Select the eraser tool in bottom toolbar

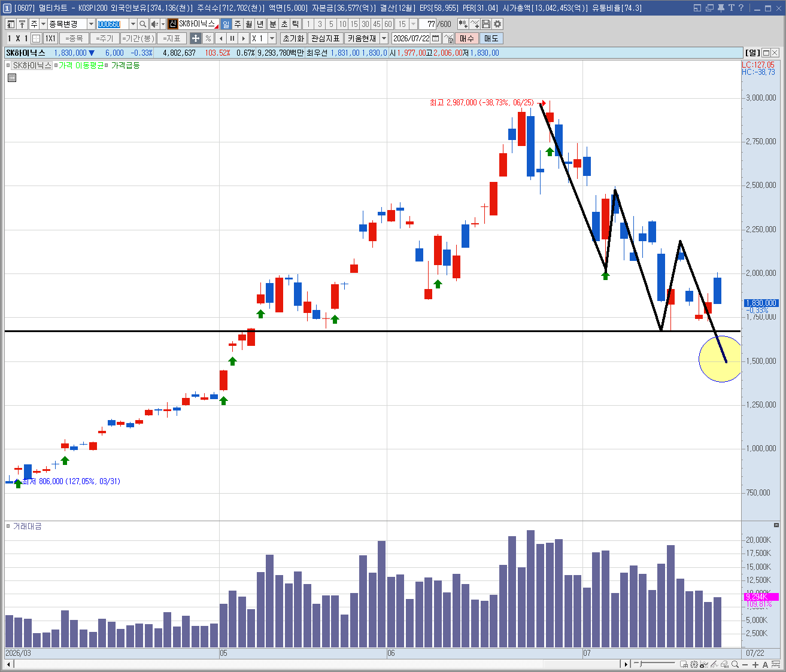click(x=724, y=664)
